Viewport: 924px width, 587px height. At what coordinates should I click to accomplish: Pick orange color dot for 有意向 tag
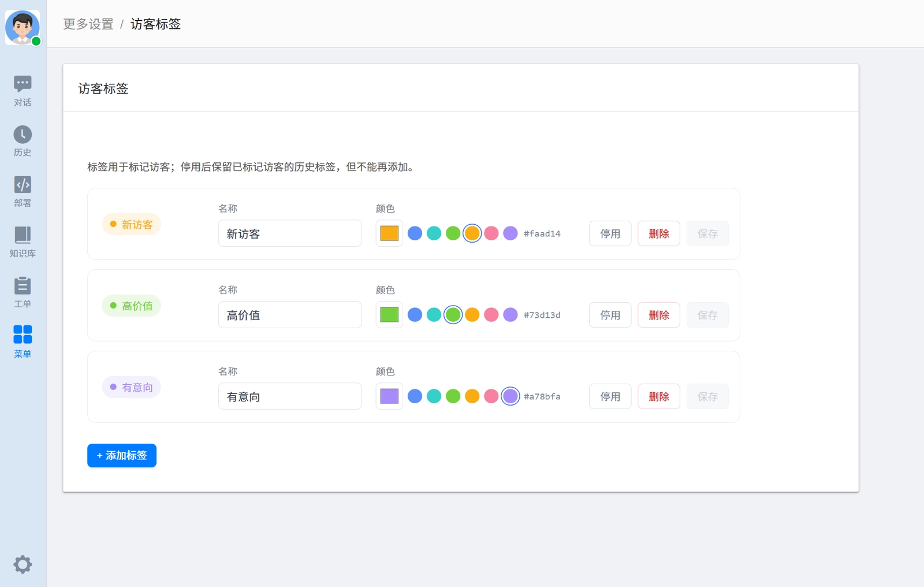pos(472,396)
